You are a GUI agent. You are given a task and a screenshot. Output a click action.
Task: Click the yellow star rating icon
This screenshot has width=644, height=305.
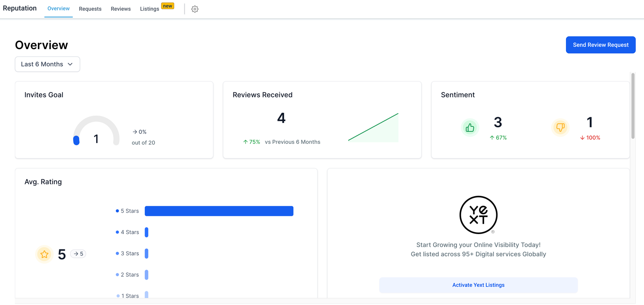pyautogui.click(x=44, y=254)
